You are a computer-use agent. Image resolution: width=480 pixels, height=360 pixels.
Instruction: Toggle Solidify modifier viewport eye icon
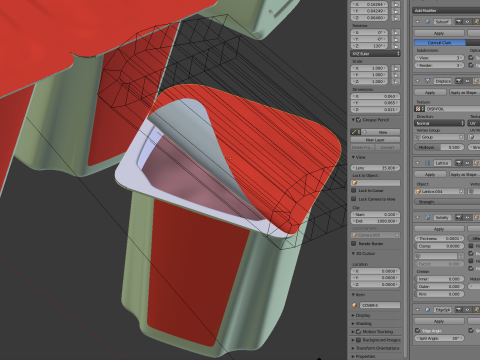467,217
